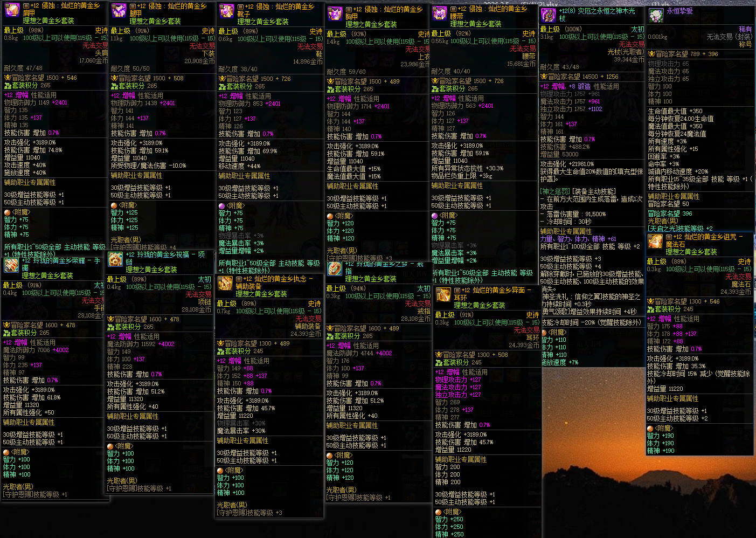The width and height of the screenshot is (756, 538).
Task: Click the purple enchant orb in the boots panel
Action: click(221, 206)
